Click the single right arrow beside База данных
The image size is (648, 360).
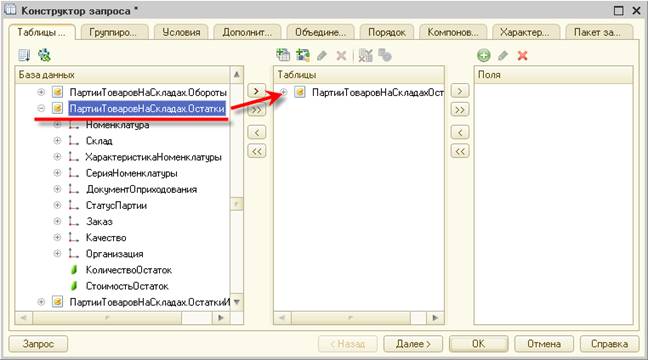(256, 91)
